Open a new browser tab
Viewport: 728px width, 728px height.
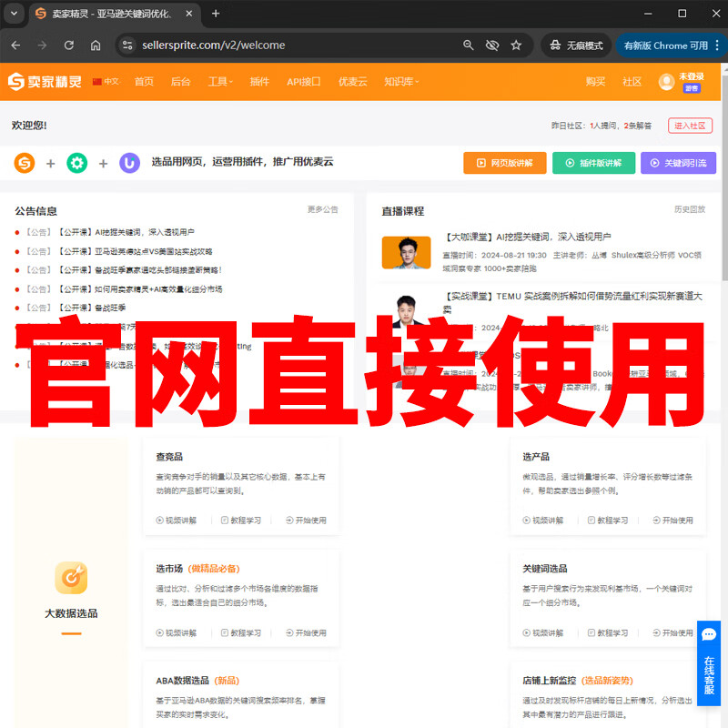[216, 14]
